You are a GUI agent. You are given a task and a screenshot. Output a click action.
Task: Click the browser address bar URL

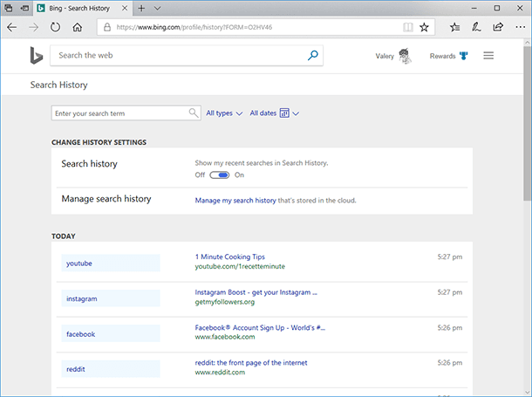[x=194, y=27]
